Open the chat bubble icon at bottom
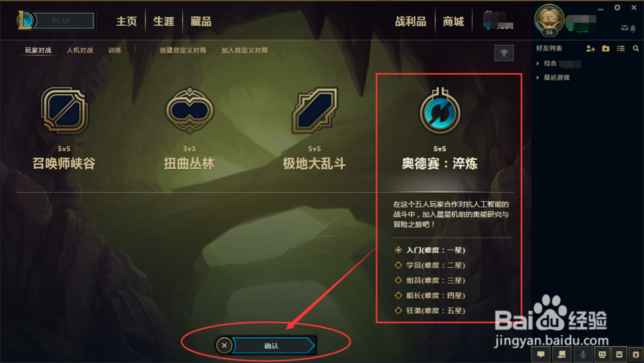 point(542,355)
